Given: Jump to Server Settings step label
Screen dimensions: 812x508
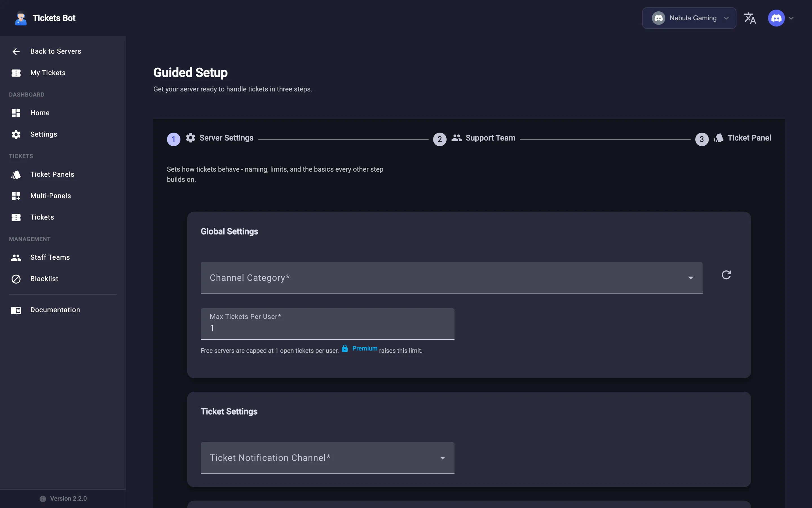Looking at the screenshot, I should (x=226, y=138).
